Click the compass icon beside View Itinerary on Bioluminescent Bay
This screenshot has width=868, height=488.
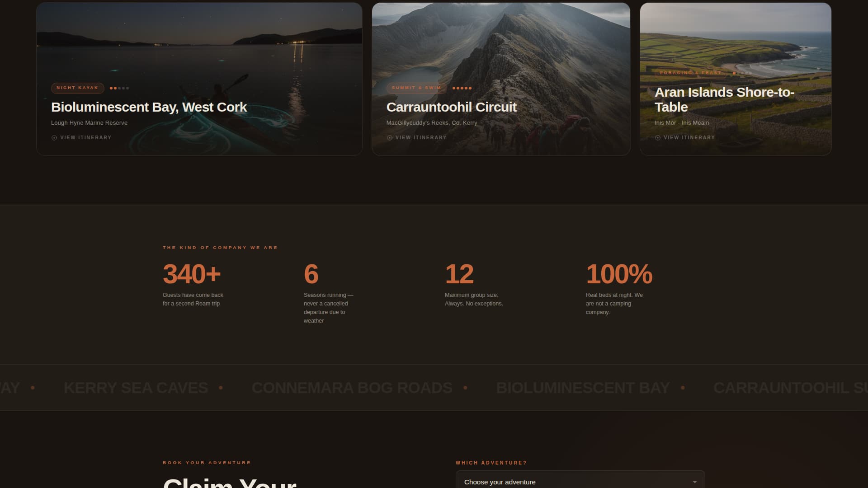[x=54, y=137]
